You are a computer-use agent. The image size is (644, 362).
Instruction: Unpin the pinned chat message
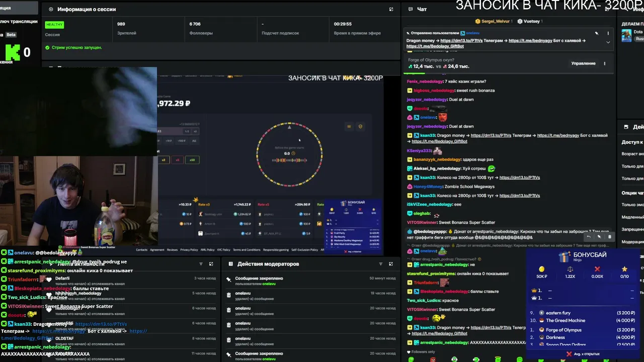597,33
